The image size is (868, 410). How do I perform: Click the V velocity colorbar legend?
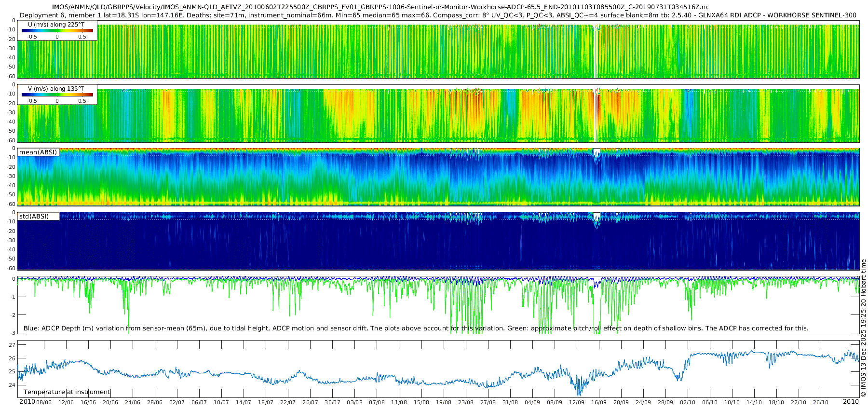tap(57, 96)
